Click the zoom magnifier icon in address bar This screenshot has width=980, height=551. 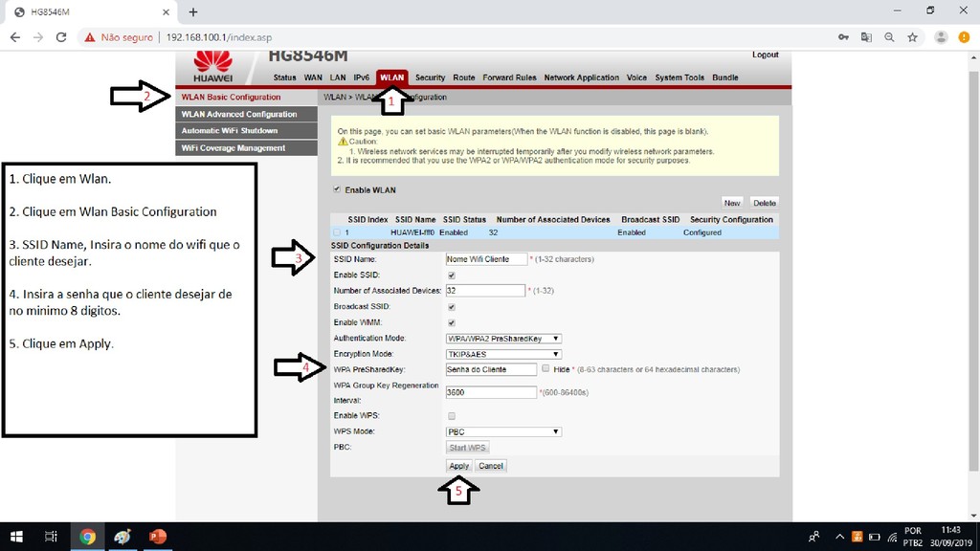pos(889,37)
